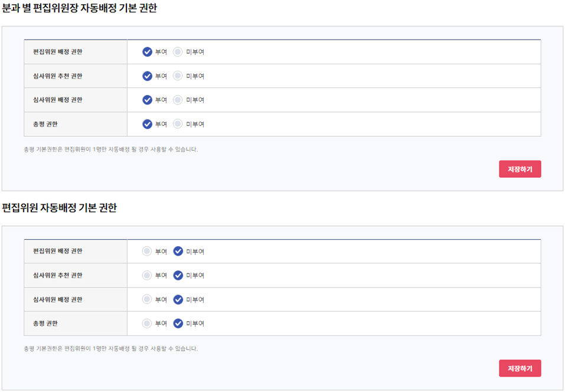Select 미부여 for 편집위원 배정 권한 in lower 편집위원 section
Viewport: 565px width, 392px height.
[178, 251]
